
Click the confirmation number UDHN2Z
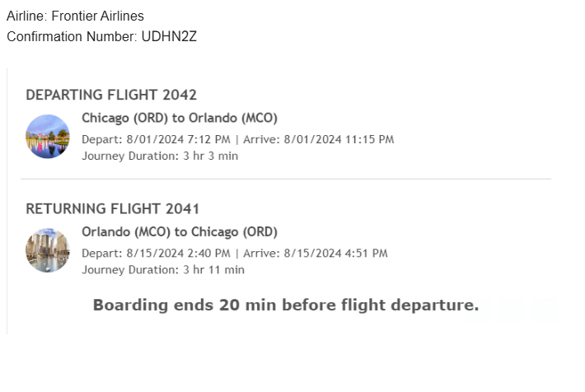click(169, 36)
